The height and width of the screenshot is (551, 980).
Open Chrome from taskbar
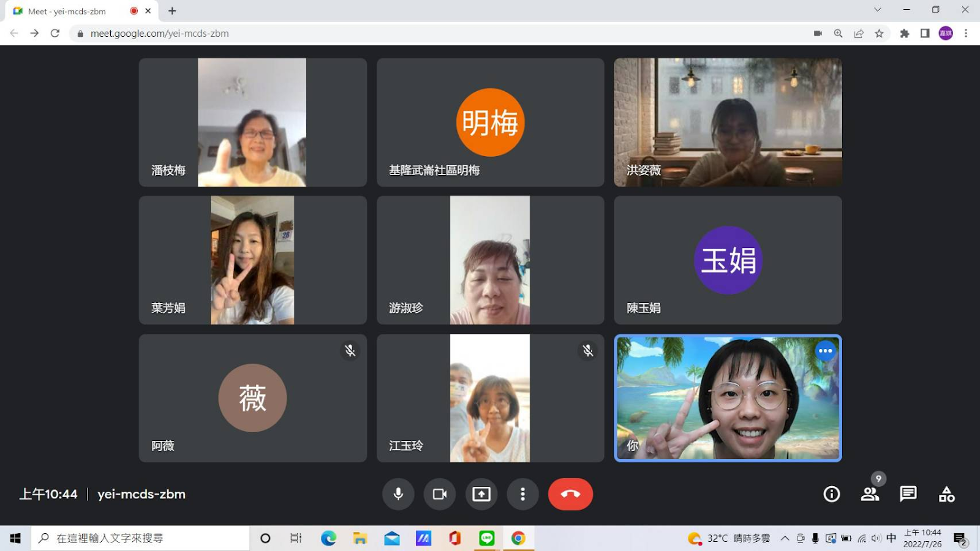click(518, 538)
